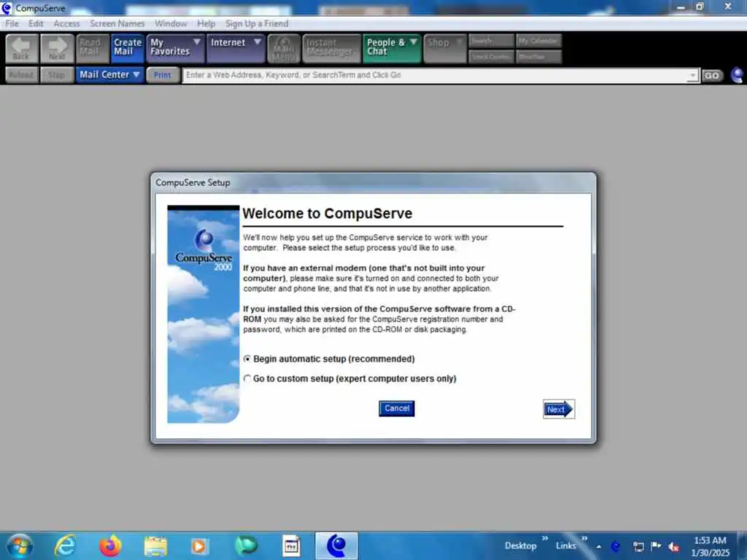Click the Welcome to CompuServe heading

tap(328, 214)
